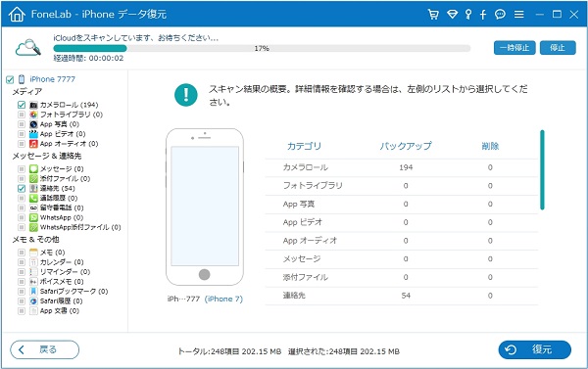
Task: Toggle the メッセージ (0) checkbox
Action: pyautogui.click(x=22, y=169)
